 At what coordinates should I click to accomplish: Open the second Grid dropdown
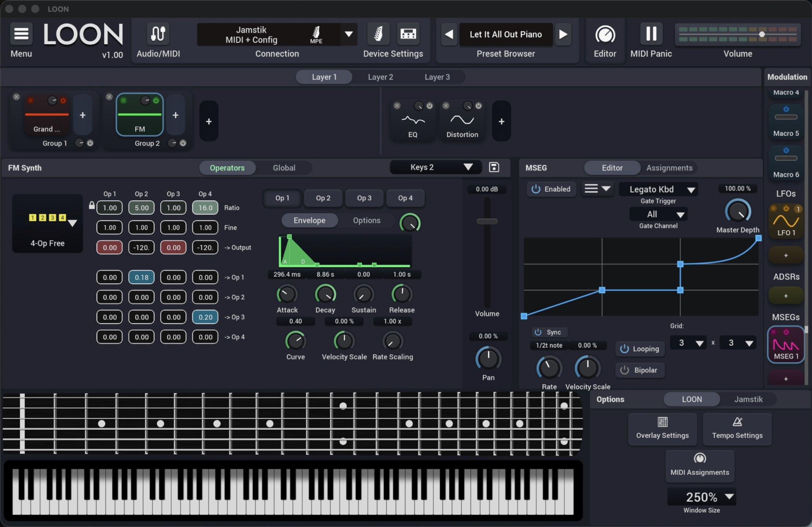(738, 343)
